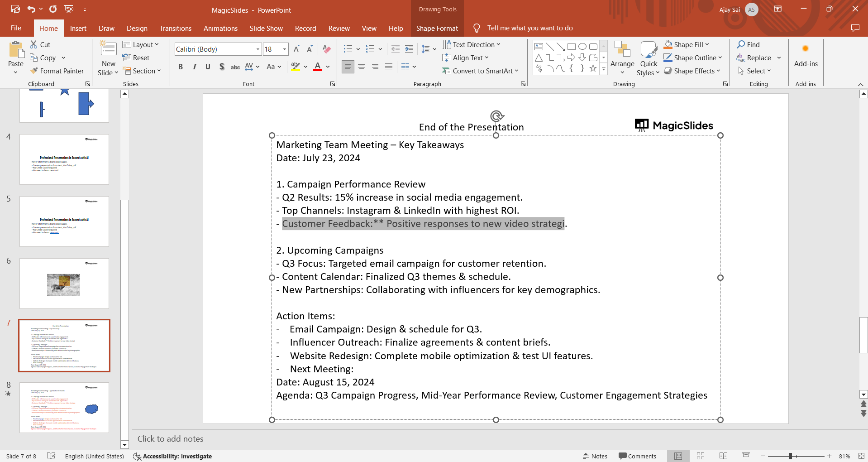Click the Format Painter brush icon
The width and height of the screenshot is (868, 462).
[x=34, y=71]
